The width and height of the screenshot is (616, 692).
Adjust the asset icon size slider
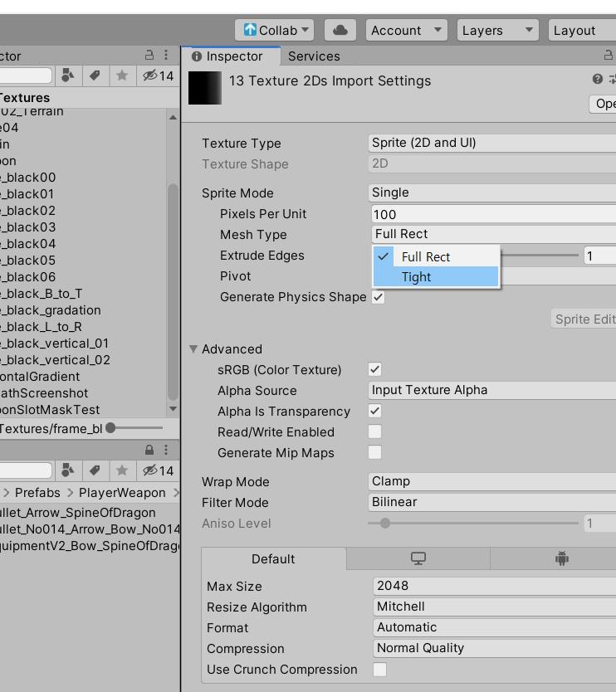pos(134,427)
